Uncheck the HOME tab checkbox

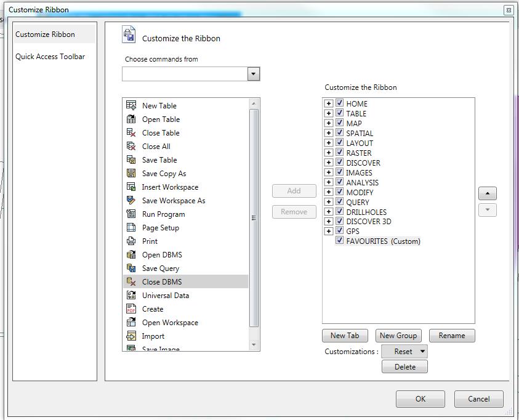pos(339,103)
